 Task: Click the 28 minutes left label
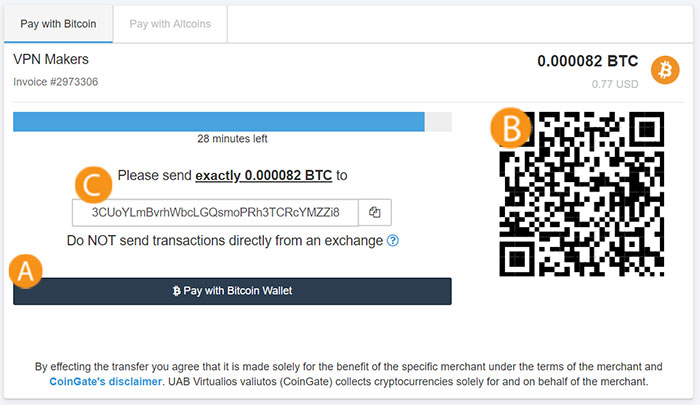[232, 139]
